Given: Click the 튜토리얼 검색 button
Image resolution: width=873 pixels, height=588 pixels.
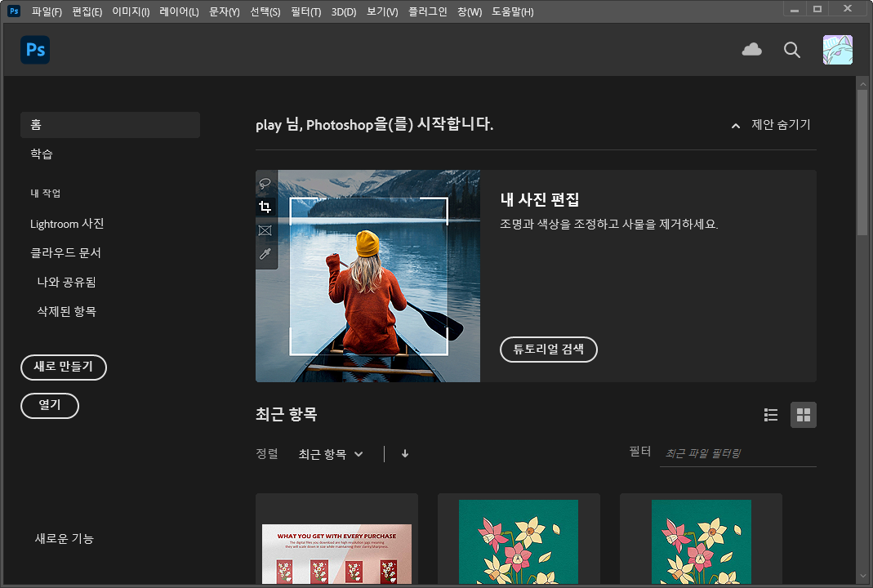Looking at the screenshot, I should [x=549, y=350].
